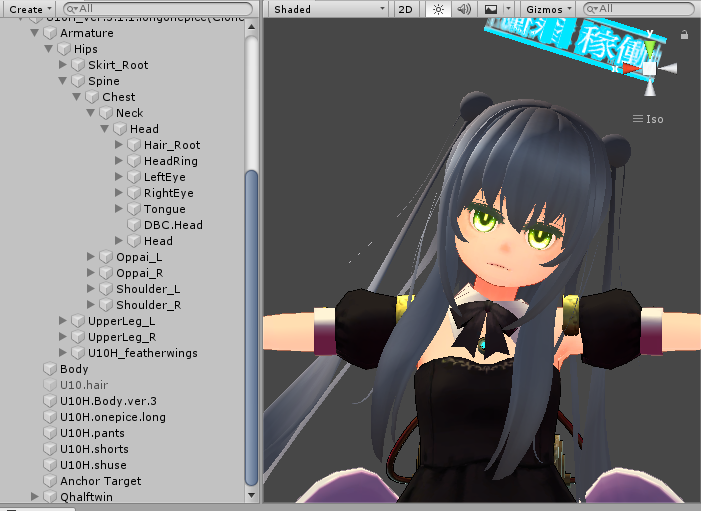701x511 pixels.
Task: Expand the Tongue node
Action: (118, 209)
